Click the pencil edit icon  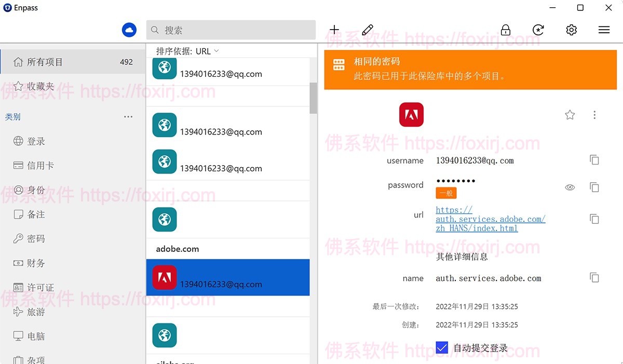click(x=368, y=30)
